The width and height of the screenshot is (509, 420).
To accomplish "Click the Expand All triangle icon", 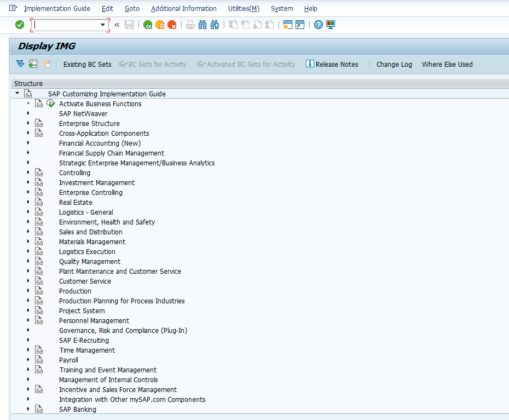I will pyautogui.click(x=20, y=64).
